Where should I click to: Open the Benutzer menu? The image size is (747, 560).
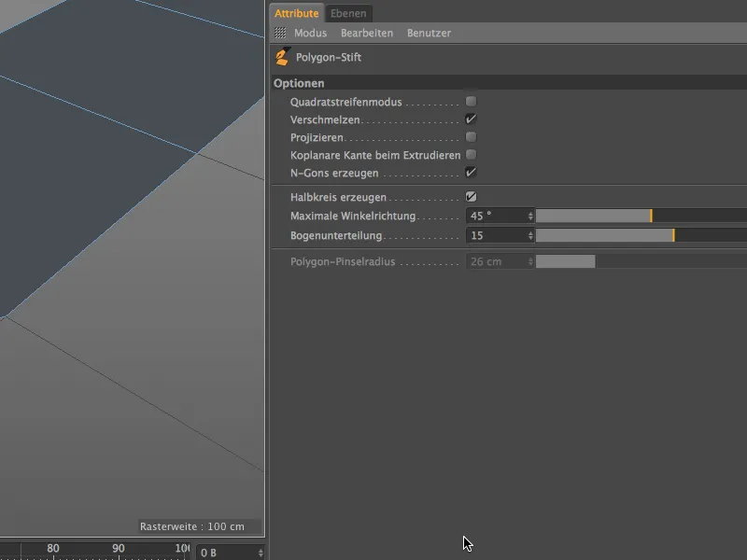pos(428,33)
